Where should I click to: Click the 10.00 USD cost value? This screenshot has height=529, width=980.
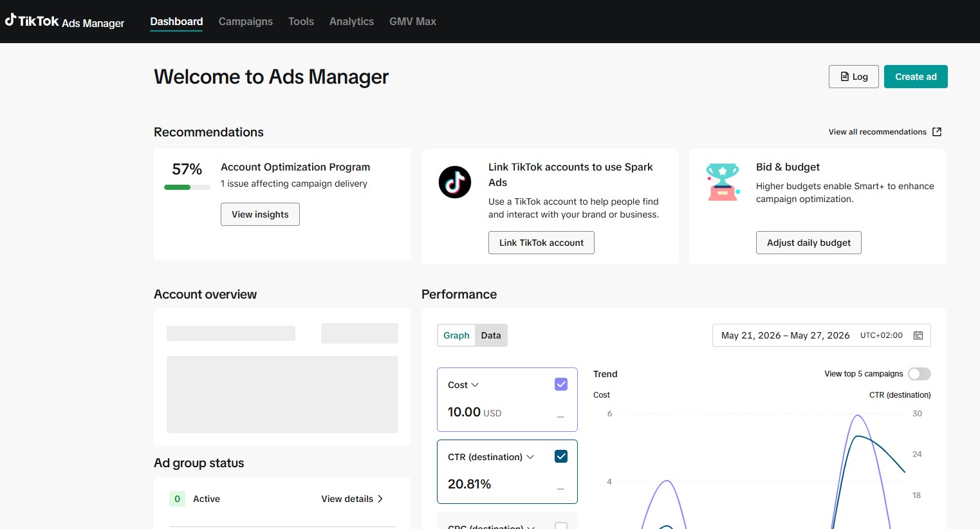[474, 412]
